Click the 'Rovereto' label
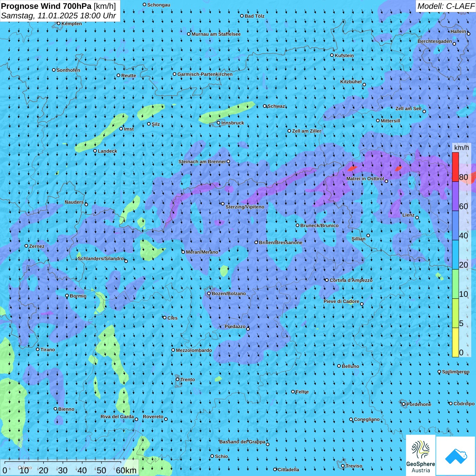476x476 pixels. [x=153, y=417]
